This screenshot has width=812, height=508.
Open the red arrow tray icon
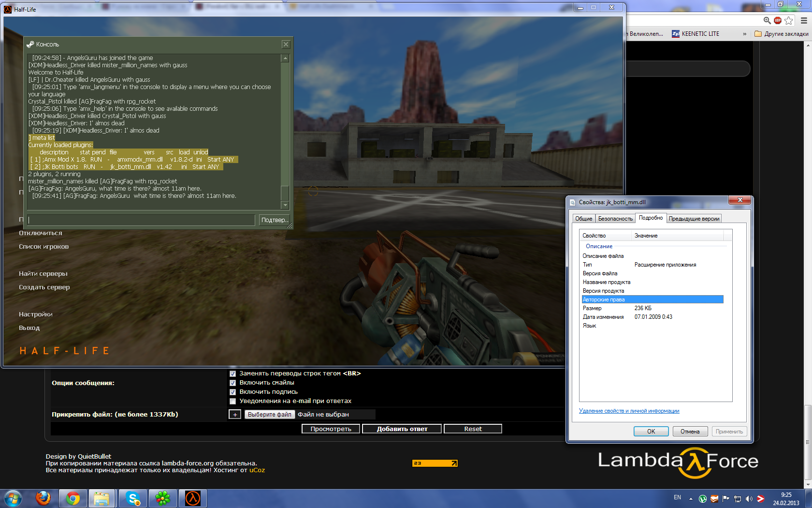click(x=761, y=499)
